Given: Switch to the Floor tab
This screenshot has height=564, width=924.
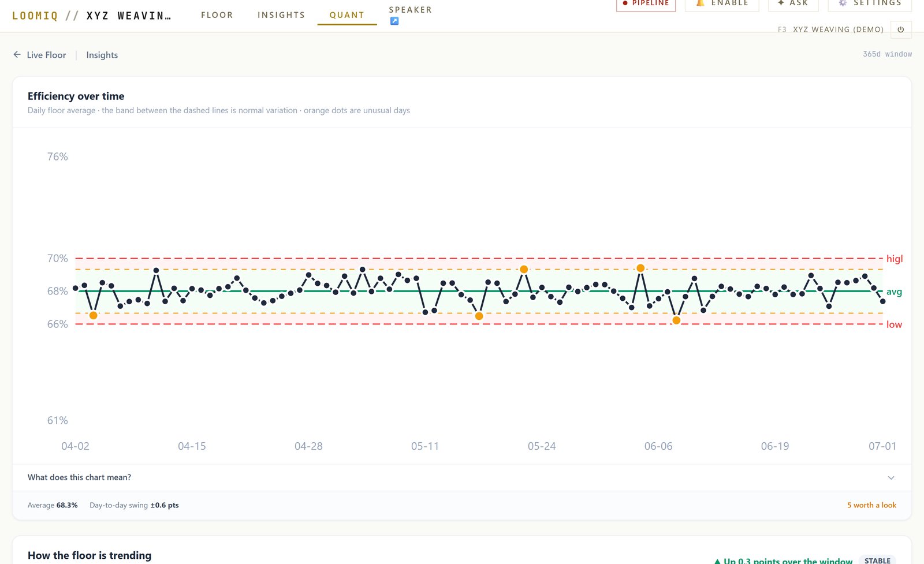Looking at the screenshot, I should coord(217,15).
